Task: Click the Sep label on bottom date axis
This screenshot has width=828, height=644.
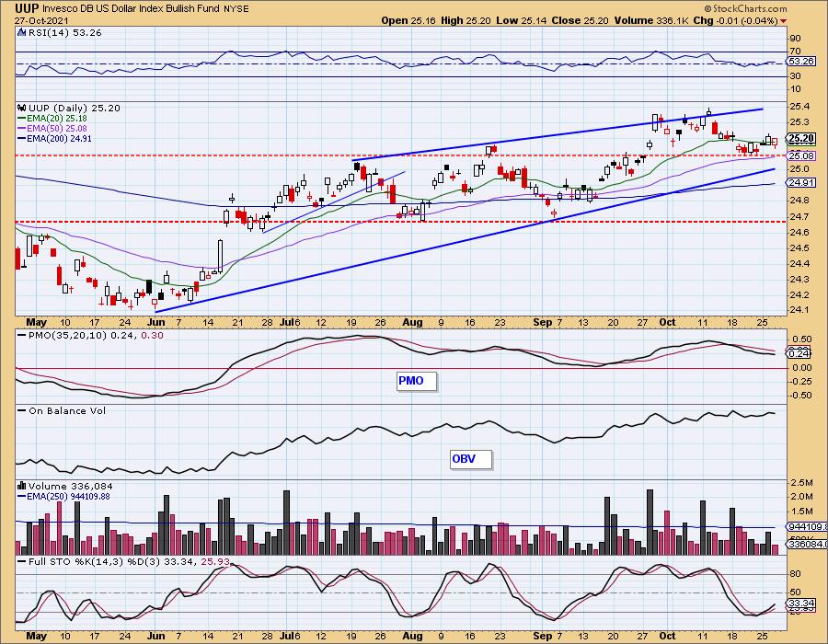Action: [542, 636]
